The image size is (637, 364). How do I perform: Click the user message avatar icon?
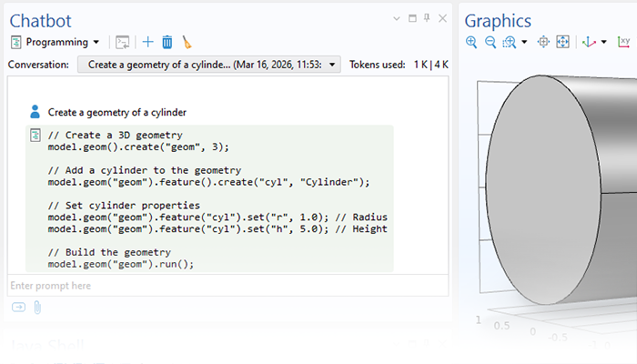(x=35, y=112)
